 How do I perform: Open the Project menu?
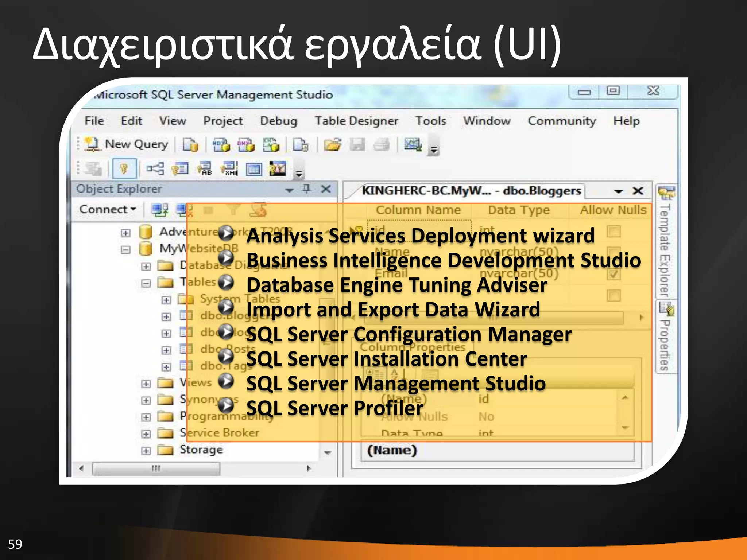point(223,121)
